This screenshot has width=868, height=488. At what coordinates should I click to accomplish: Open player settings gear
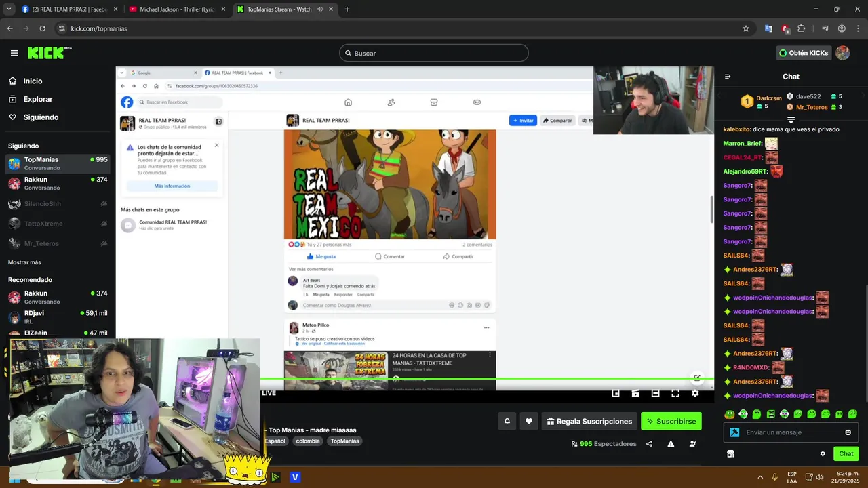pyautogui.click(x=695, y=393)
